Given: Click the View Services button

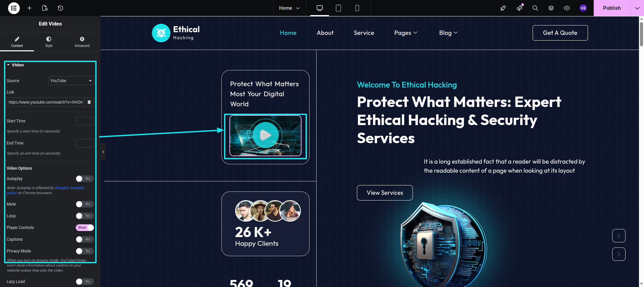Looking at the screenshot, I should (385, 193).
